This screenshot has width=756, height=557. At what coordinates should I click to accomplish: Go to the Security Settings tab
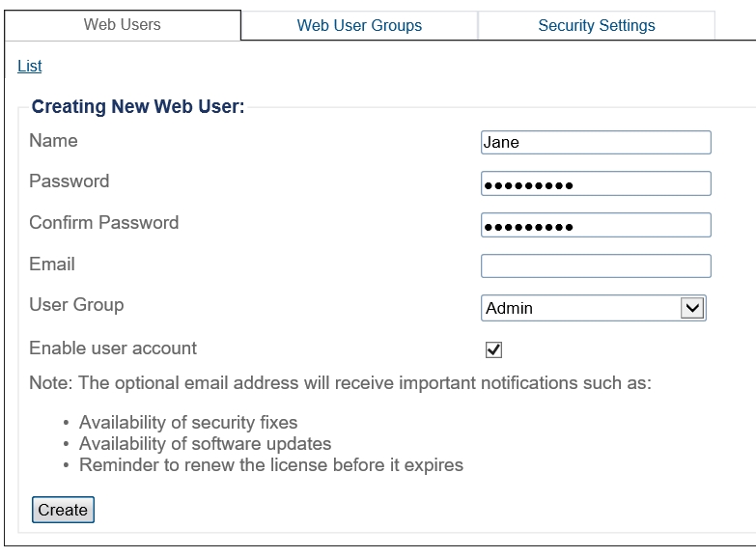coord(596,25)
